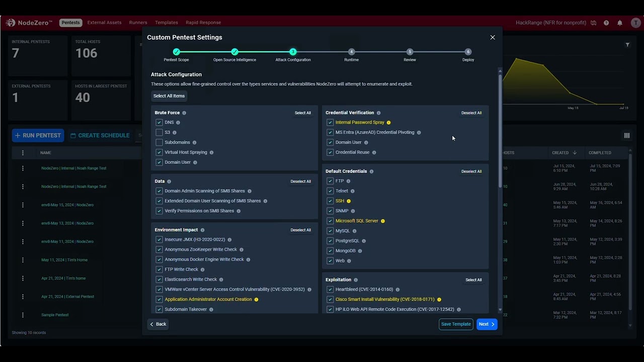Open the help question mark icon
Viewport: 644px width, 362px height.
606,23
